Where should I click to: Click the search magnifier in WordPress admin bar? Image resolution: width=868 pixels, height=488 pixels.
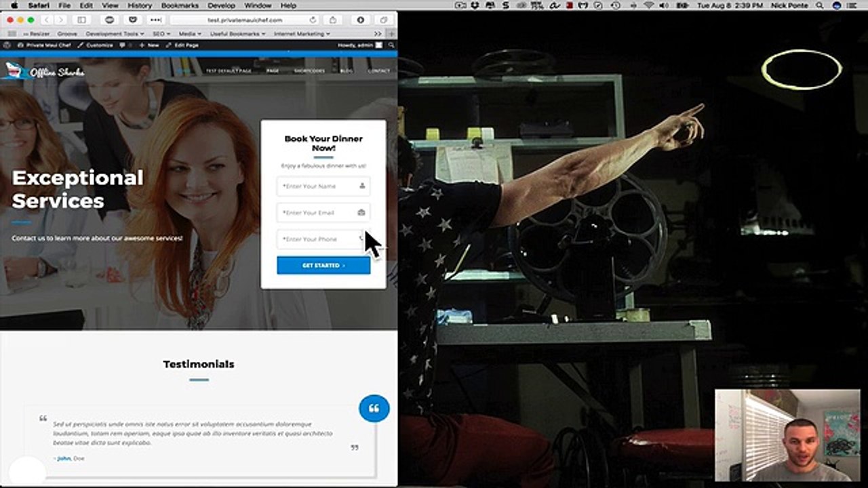(x=390, y=45)
